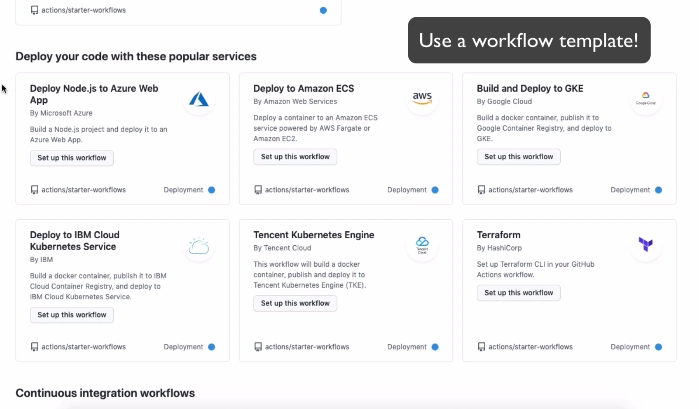
Task: Click repo icon in Terraform card
Action: pos(481,347)
